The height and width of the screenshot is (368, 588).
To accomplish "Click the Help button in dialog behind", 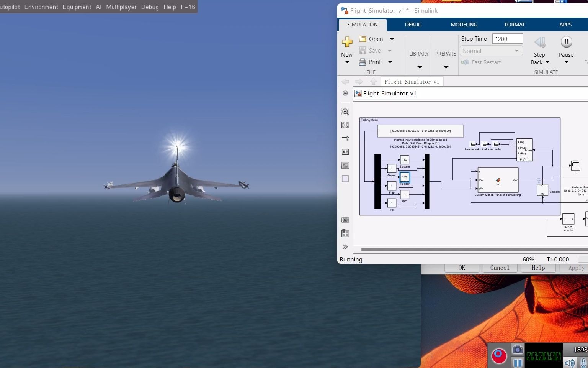I will click(x=538, y=268).
